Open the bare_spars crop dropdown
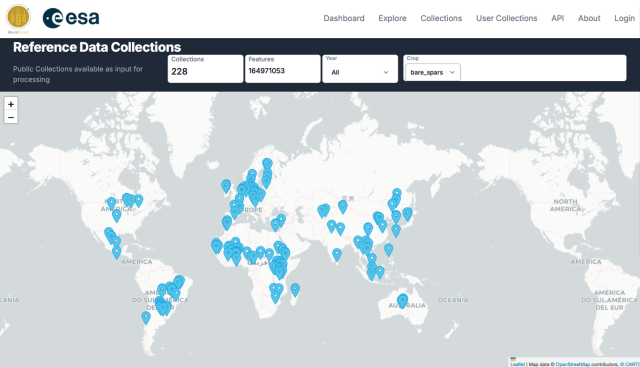 433,72
